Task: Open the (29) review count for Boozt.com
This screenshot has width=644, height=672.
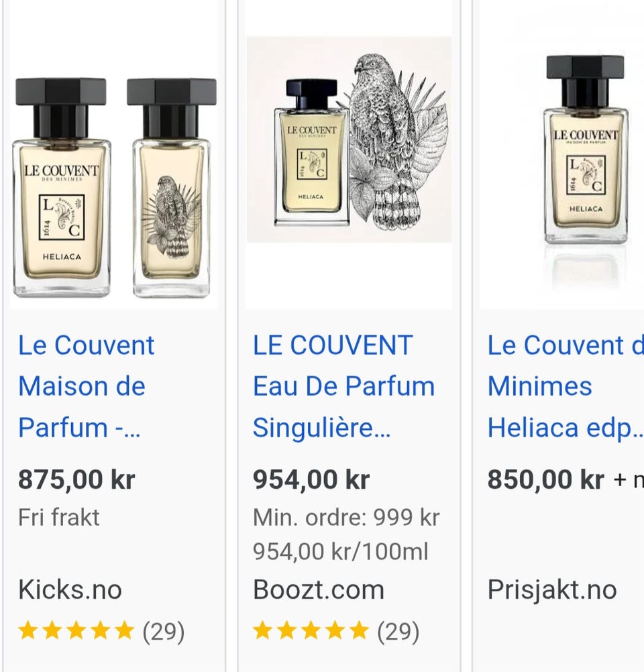Action: pyautogui.click(x=398, y=631)
